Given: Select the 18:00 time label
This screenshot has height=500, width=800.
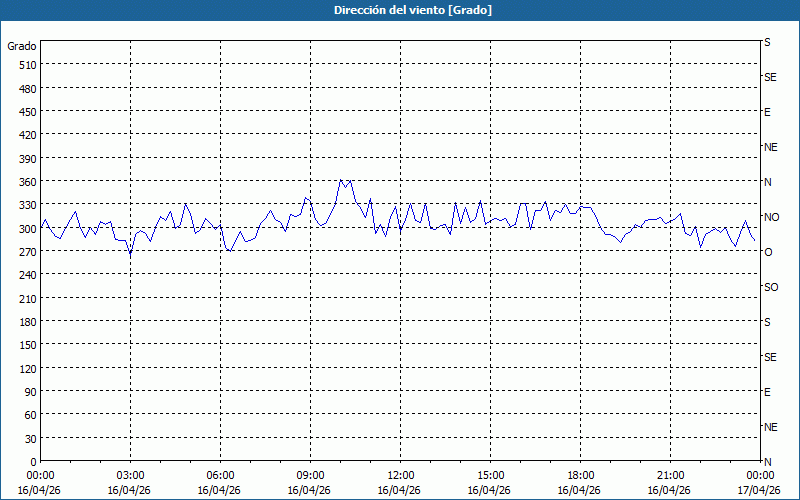Looking at the screenshot, I should (x=580, y=476).
